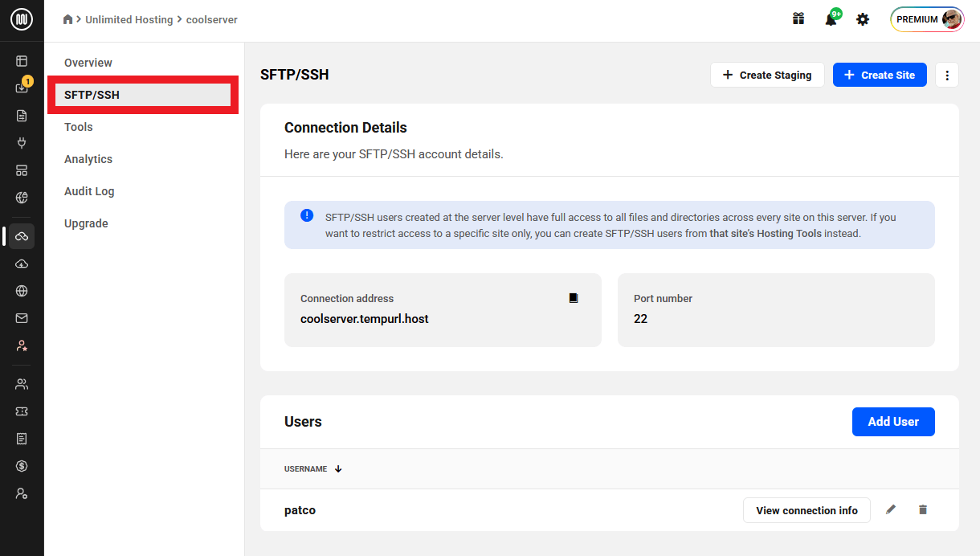Select SFTP/SSH in side menu
Viewport: 980px width, 556px height.
143,95
